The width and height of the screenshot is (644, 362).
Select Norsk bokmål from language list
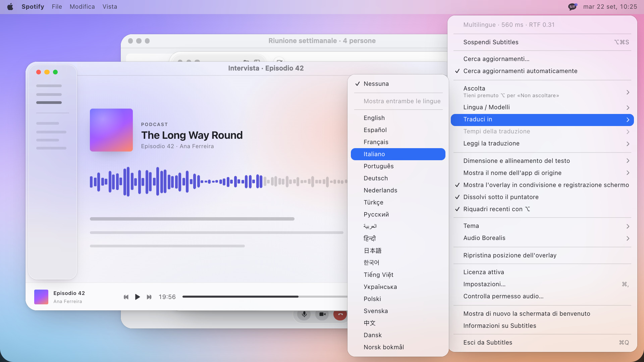pyautogui.click(x=398, y=347)
